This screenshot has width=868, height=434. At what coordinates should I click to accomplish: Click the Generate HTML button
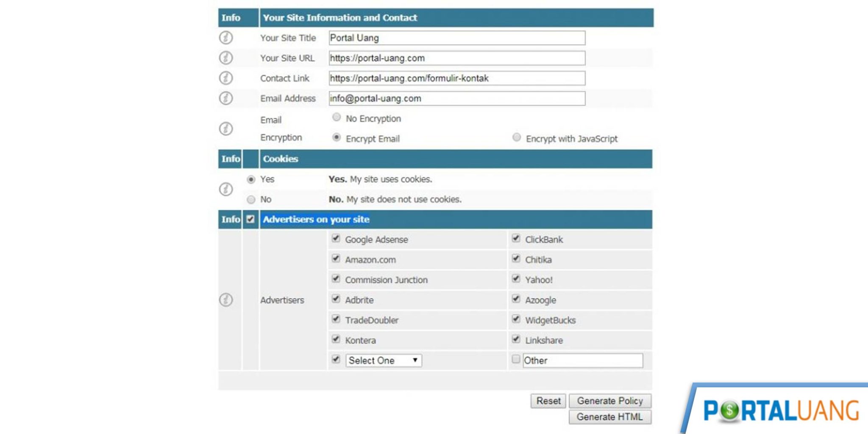click(x=609, y=417)
